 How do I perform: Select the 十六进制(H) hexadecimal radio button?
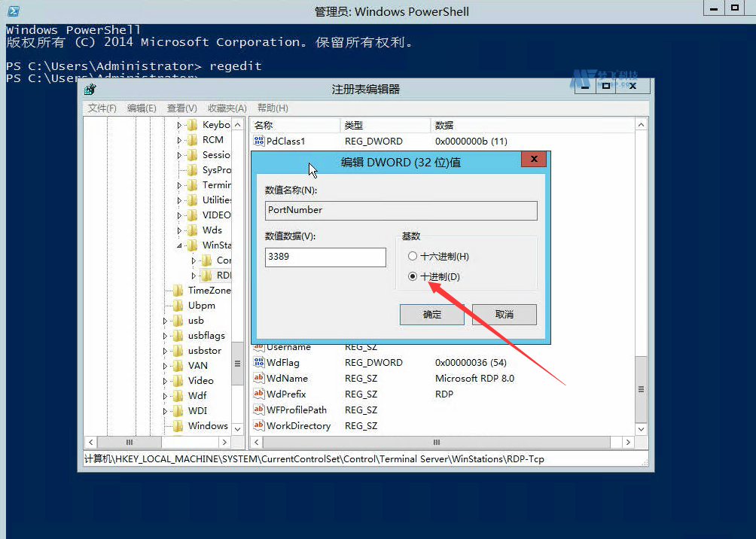click(x=412, y=257)
